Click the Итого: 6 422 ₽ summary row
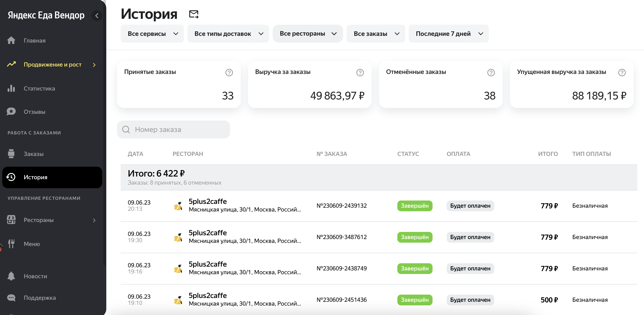Viewport: 644px width, 315px height. (x=379, y=177)
